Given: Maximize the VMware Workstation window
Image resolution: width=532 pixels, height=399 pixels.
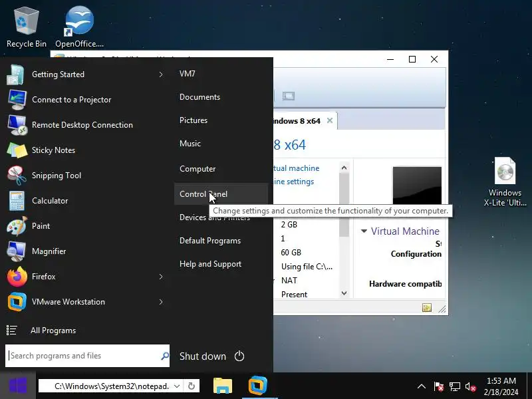Looking at the screenshot, I should [x=412, y=59].
